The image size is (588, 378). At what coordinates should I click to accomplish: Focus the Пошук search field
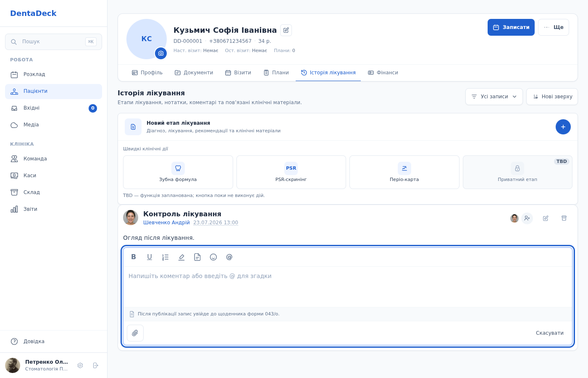click(53, 42)
